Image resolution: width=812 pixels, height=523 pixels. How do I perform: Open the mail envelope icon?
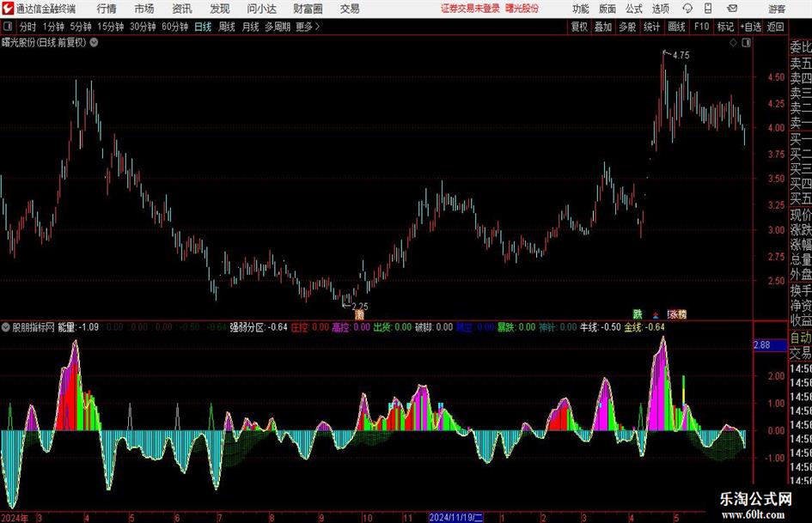tap(732, 9)
